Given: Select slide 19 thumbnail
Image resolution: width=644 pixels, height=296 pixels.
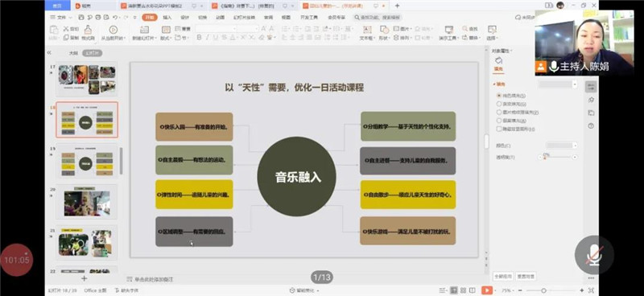Looking at the screenshot, I should [x=87, y=161].
